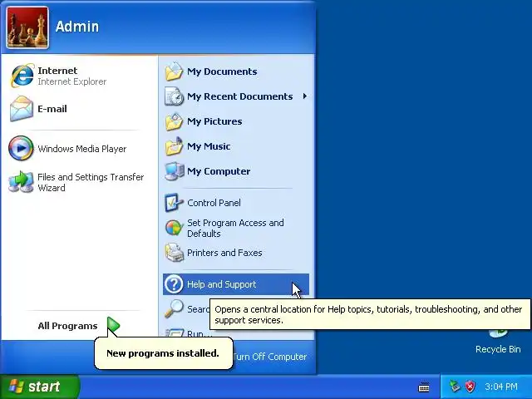Dismiss the New programs installed balloon
The image size is (532, 399).
click(x=164, y=353)
